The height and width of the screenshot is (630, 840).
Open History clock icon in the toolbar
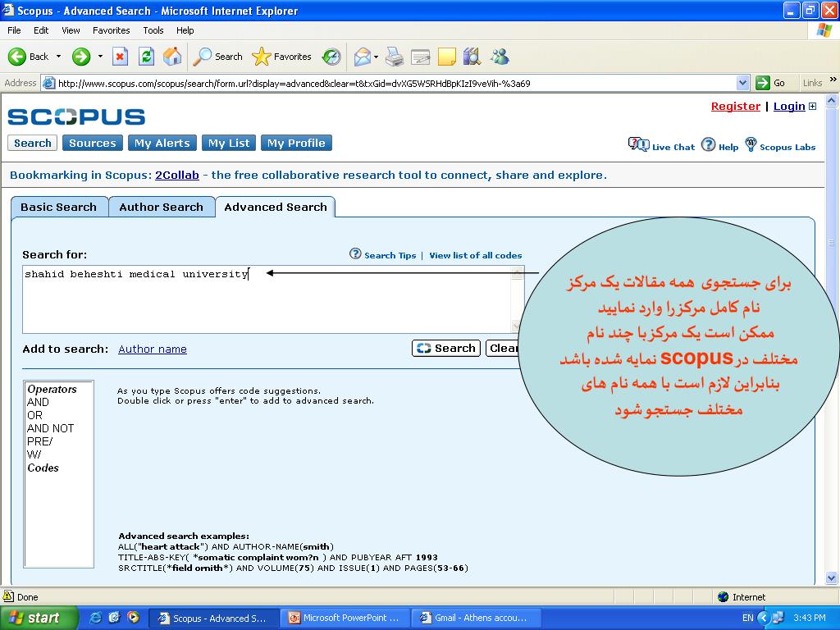pos(331,57)
